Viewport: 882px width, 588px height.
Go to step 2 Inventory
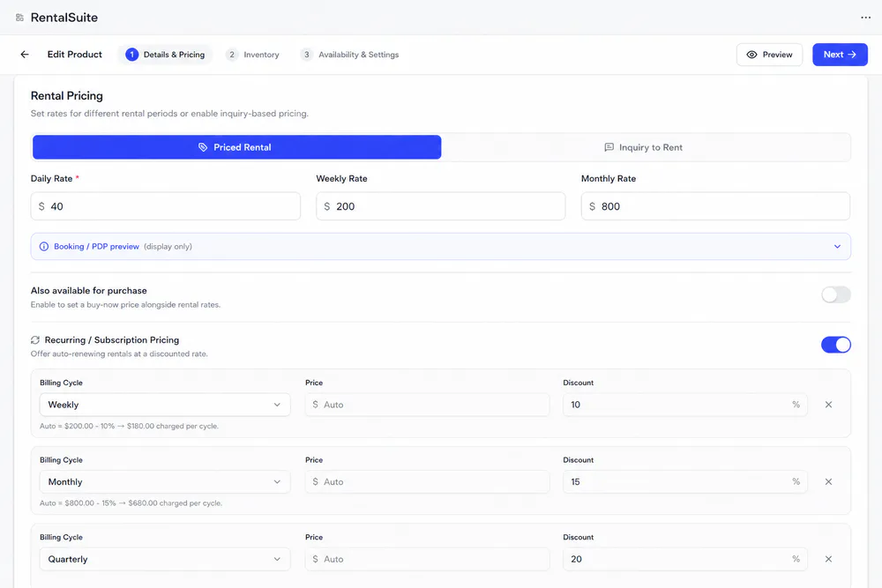tap(252, 55)
